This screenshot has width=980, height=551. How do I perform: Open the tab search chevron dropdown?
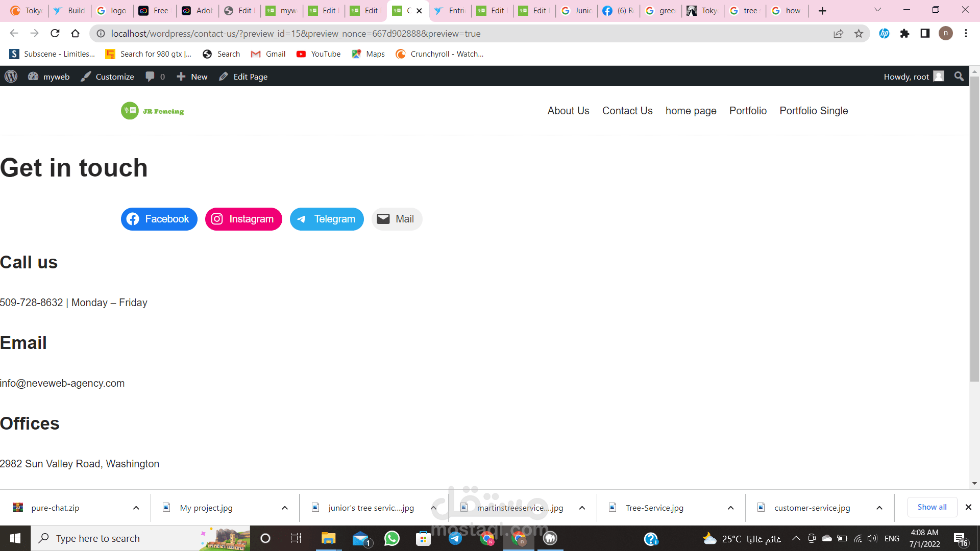click(x=877, y=10)
